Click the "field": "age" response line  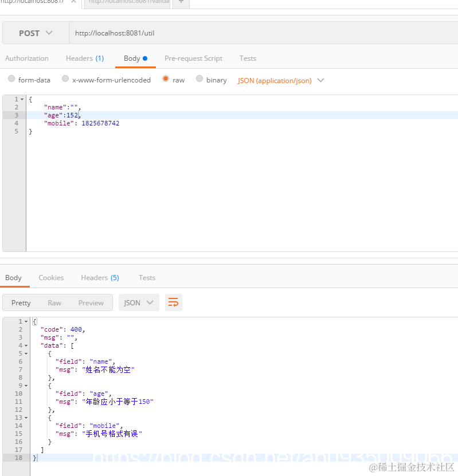(83, 394)
